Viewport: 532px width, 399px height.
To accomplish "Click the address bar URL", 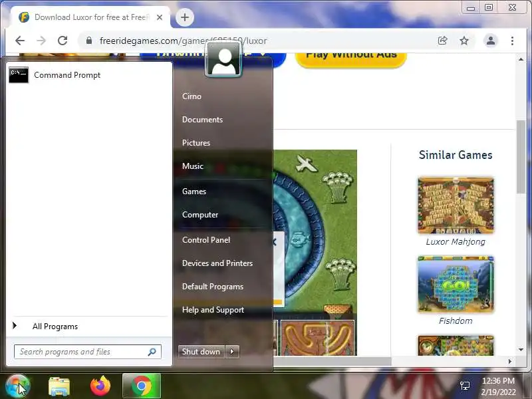I will 184,41.
